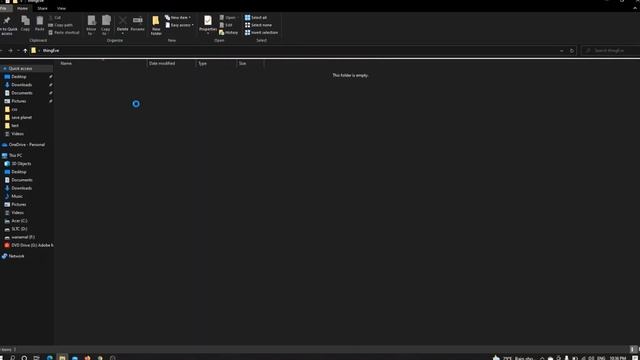Open Task View from the taskbar

tap(36, 358)
